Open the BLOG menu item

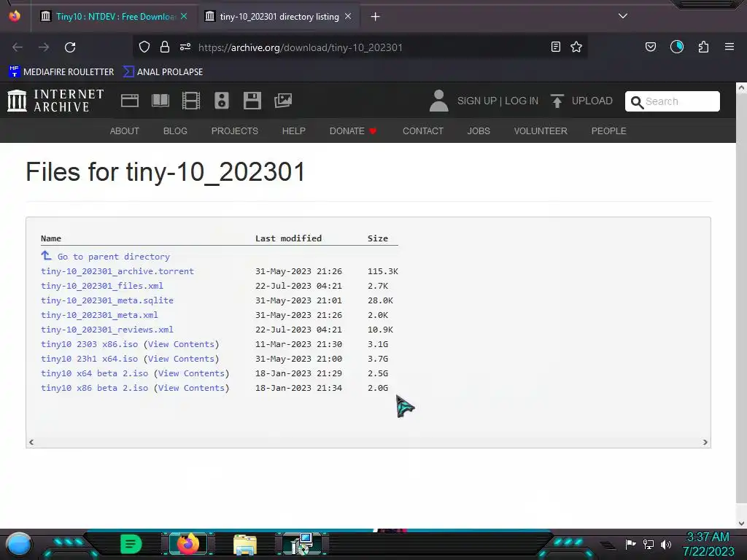[175, 131]
